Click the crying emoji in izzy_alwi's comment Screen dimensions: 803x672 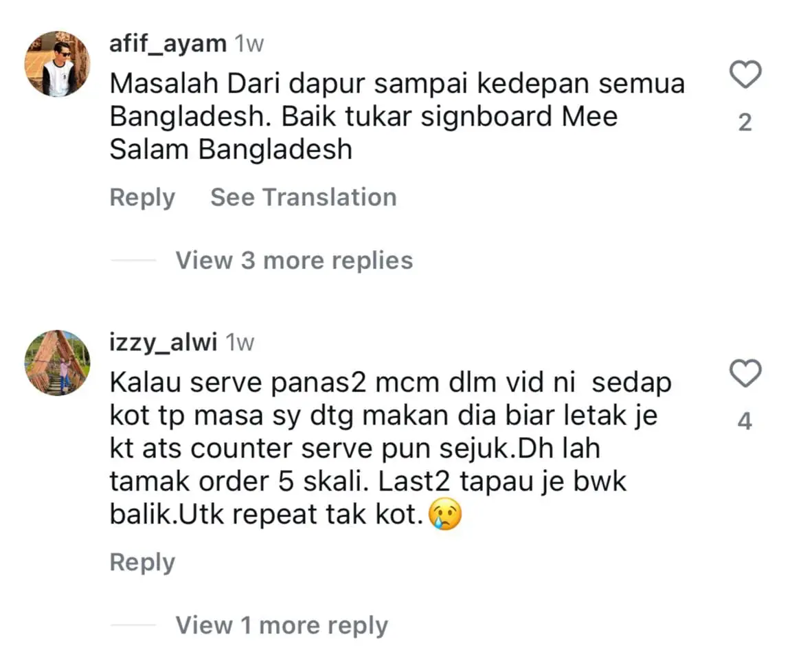coord(446,513)
